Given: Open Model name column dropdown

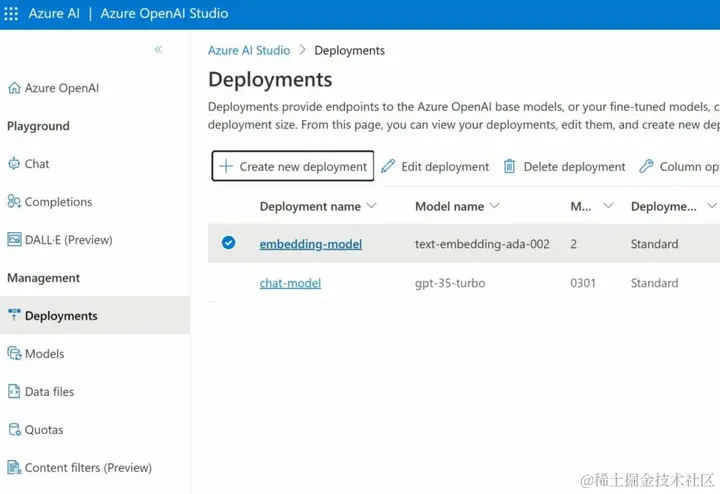Looking at the screenshot, I should (495, 205).
